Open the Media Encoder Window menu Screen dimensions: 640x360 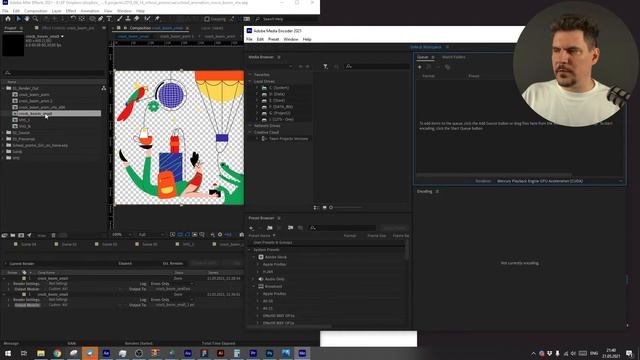coord(291,39)
